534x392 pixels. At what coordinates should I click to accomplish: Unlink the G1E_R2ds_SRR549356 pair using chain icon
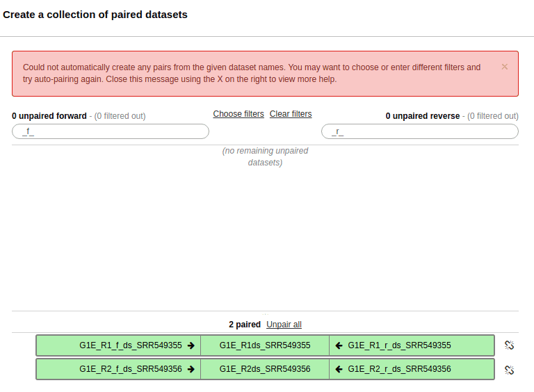coord(509,370)
